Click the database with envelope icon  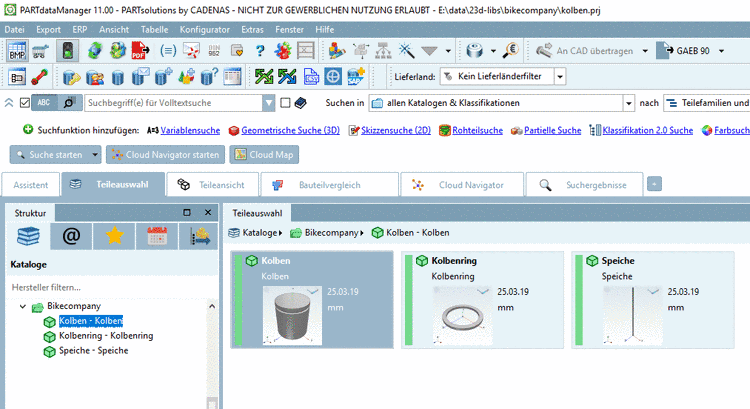141,77
